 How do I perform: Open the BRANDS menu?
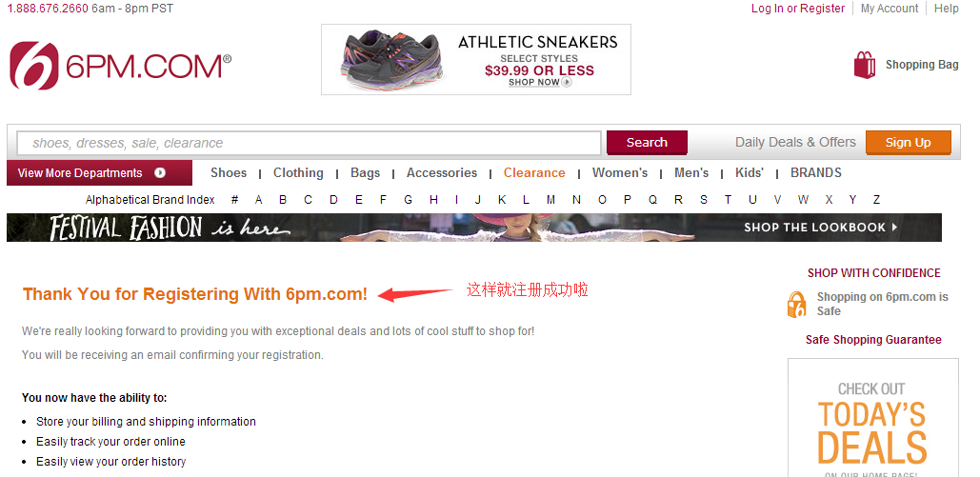pos(815,173)
